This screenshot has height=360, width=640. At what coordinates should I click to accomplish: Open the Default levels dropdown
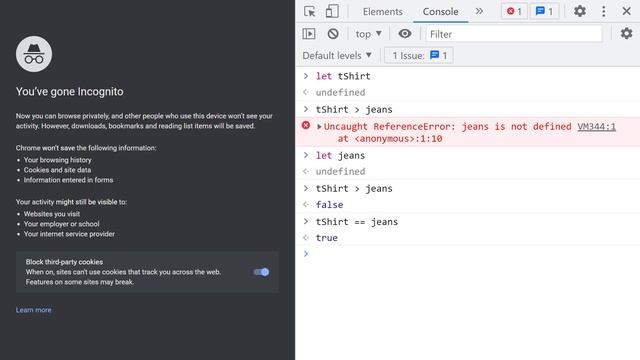coord(337,56)
